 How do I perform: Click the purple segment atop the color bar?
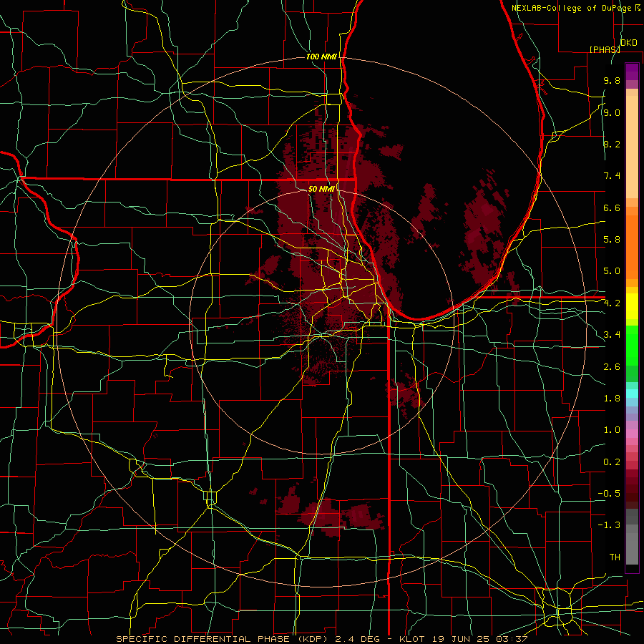(632, 72)
